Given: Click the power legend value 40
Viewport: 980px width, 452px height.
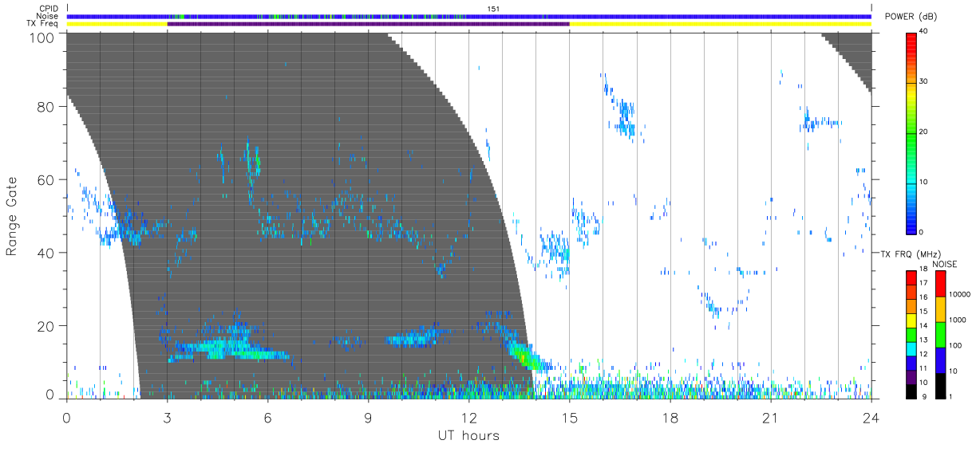Looking at the screenshot, I should (x=925, y=31).
